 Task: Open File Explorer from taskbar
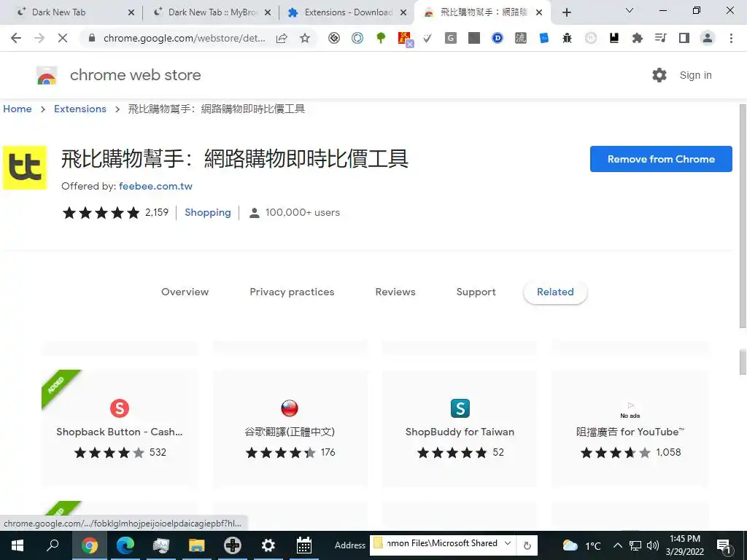pos(197,545)
